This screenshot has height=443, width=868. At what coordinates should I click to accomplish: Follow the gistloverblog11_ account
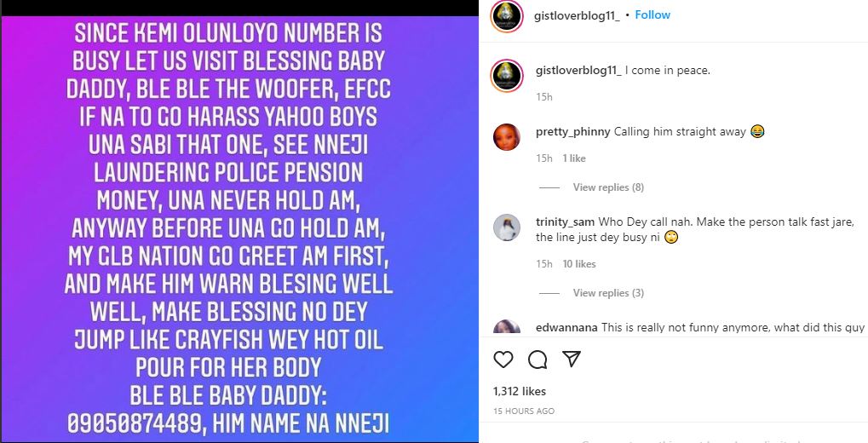tap(652, 15)
